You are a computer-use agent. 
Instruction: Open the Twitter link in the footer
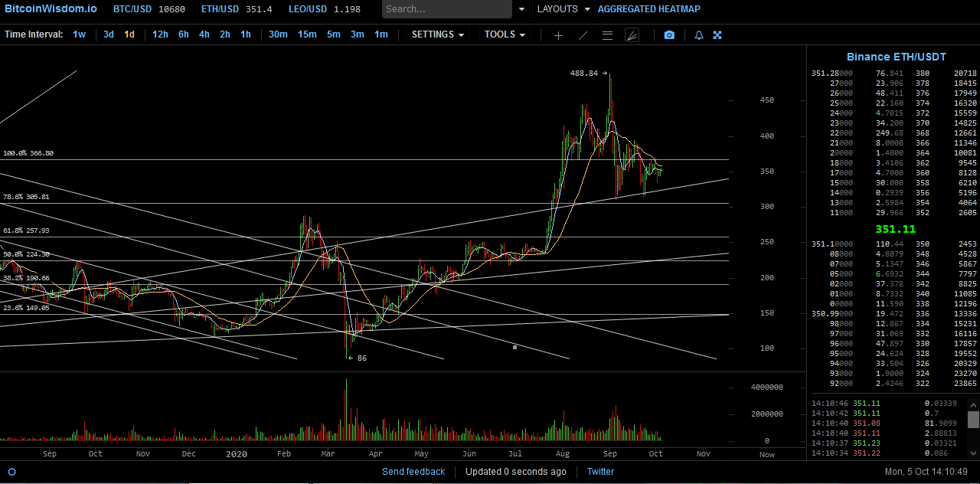pos(600,472)
